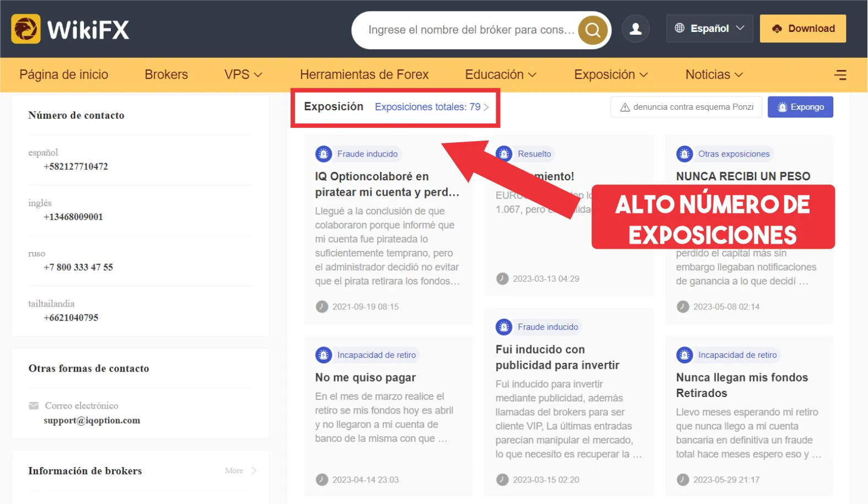Click siren icon beside Otras exposiciones tag
The width and height of the screenshot is (868, 504).
coord(684,154)
